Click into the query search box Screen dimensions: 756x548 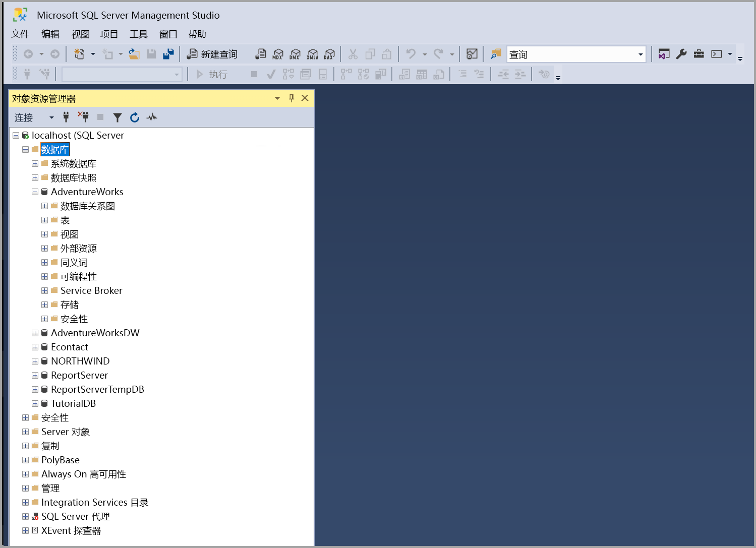coord(571,54)
